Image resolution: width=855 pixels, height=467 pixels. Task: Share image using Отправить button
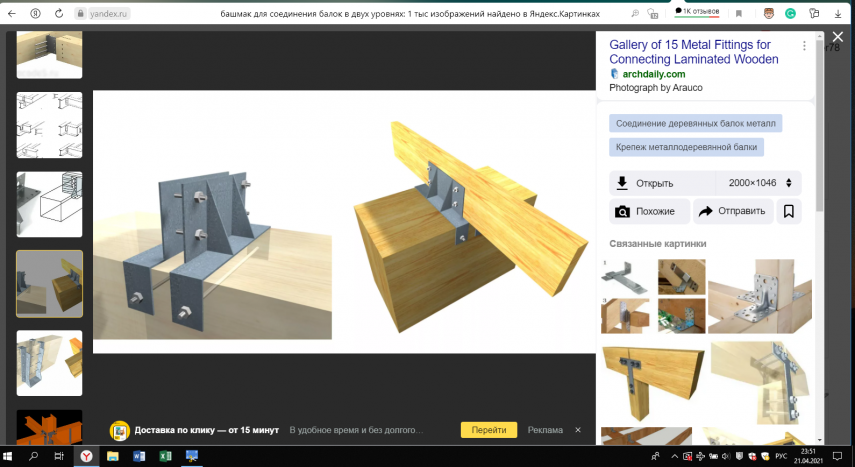[733, 211]
